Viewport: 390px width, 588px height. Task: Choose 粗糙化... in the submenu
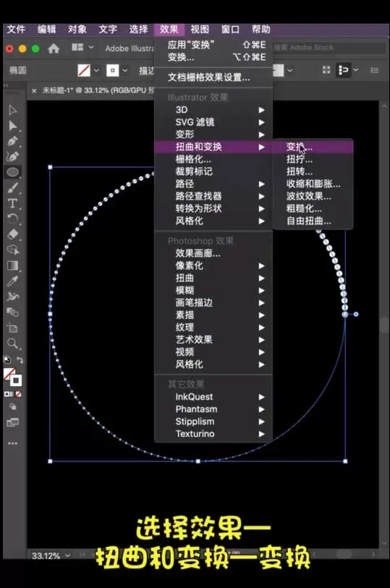[x=313, y=208]
